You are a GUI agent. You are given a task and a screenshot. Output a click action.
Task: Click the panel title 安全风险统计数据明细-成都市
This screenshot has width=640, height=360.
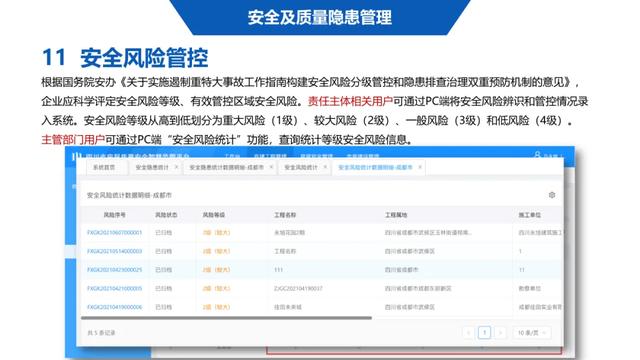click(x=129, y=196)
